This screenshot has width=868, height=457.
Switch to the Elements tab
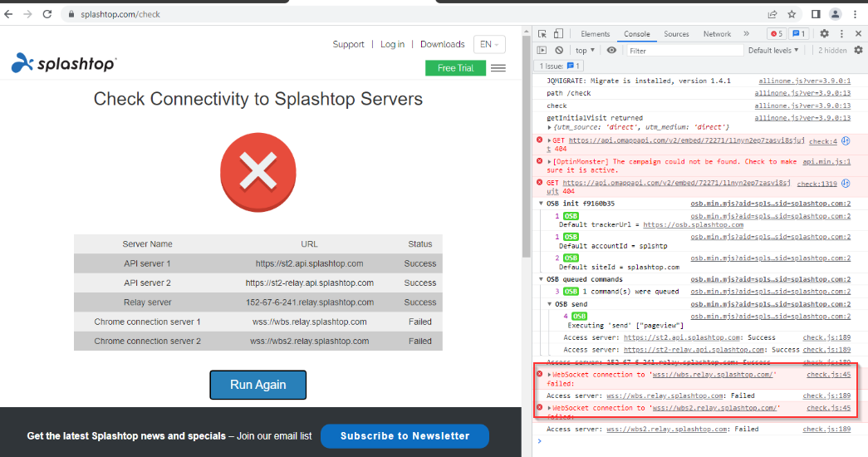[595, 34]
